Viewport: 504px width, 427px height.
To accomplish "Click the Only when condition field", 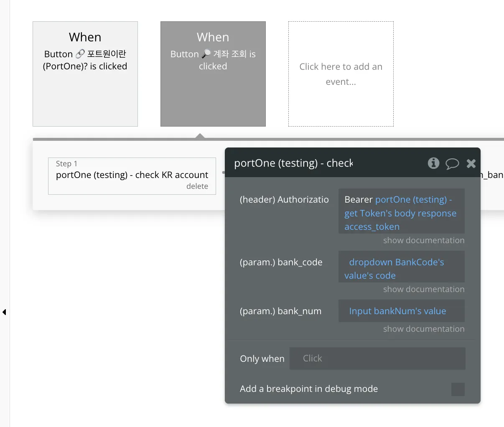I will tap(377, 358).
